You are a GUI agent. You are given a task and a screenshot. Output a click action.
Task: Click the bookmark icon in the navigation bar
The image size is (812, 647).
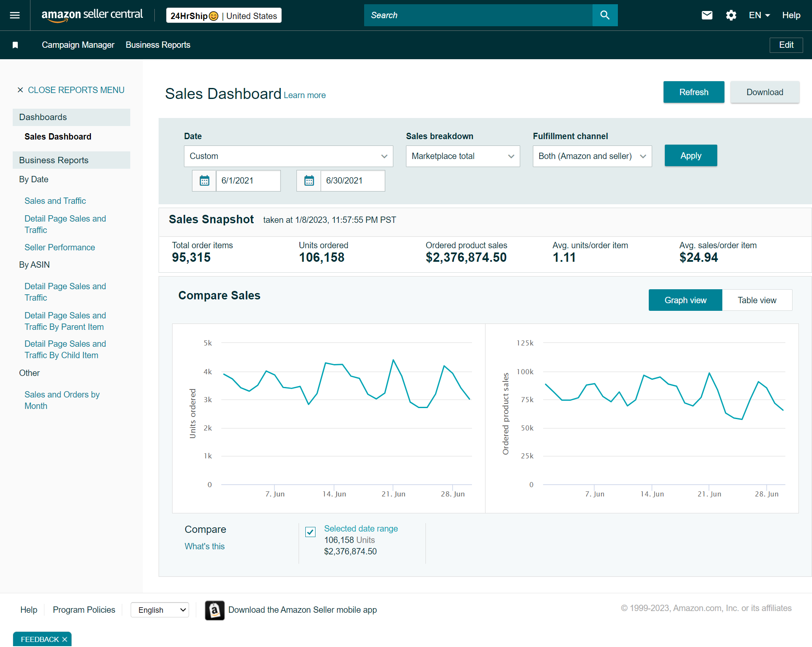coord(15,45)
